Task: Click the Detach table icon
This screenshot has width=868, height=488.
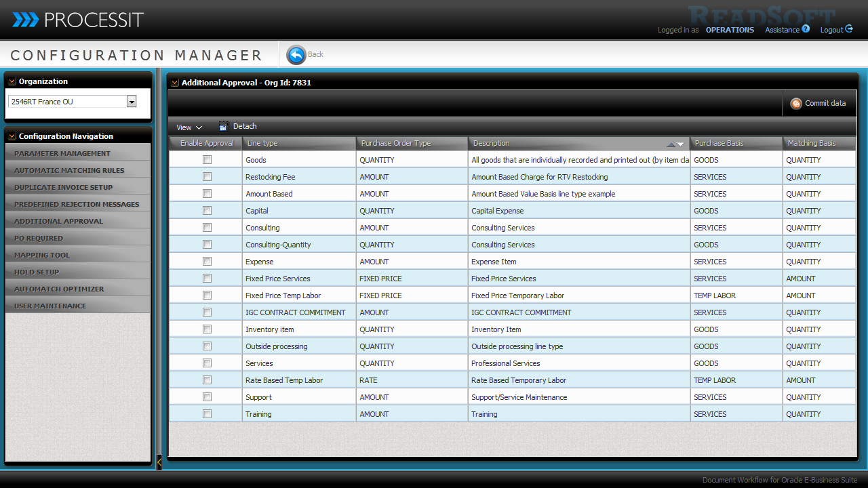Action: coord(224,127)
